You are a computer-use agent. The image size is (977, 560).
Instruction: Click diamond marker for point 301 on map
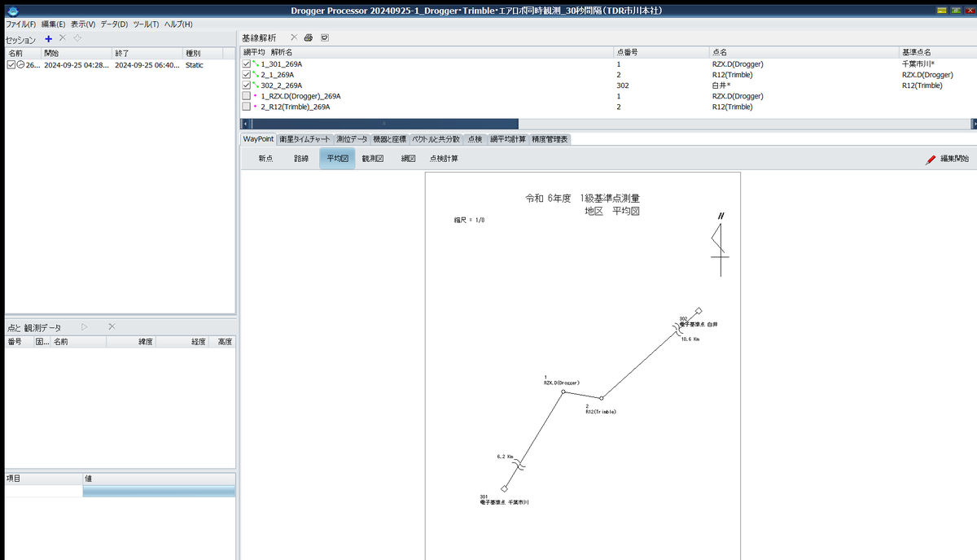pos(505,488)
